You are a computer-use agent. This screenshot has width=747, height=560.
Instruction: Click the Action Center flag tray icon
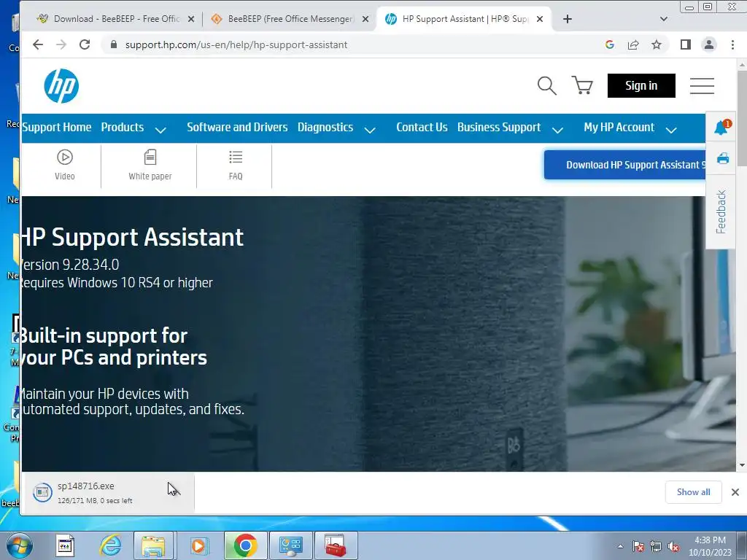(x=638, y=547)
